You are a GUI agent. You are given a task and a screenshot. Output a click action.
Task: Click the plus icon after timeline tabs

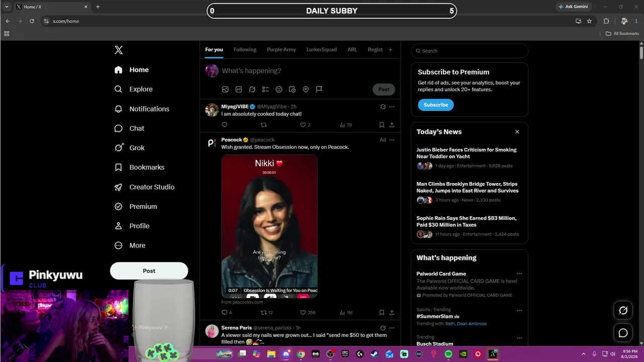[390, 50]
